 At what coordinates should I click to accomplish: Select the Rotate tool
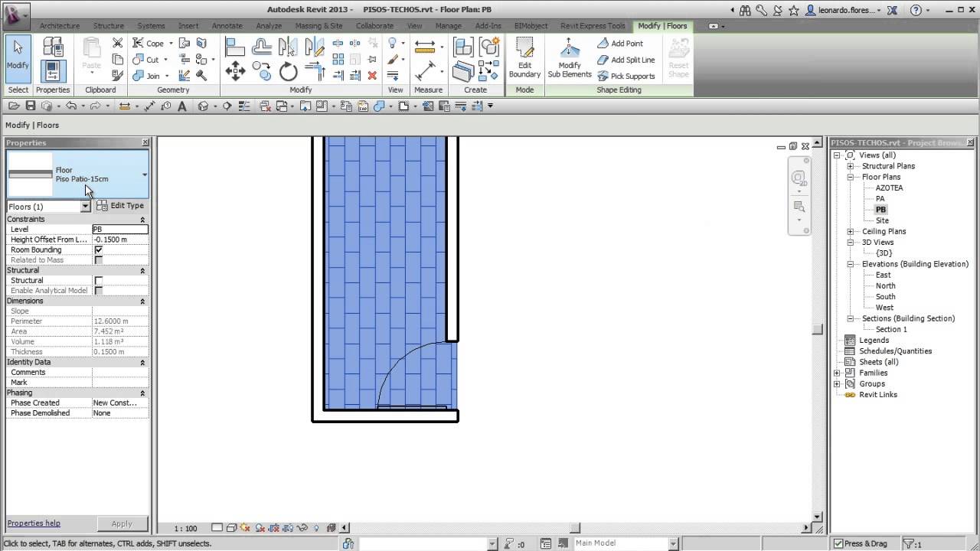[288, 72]
